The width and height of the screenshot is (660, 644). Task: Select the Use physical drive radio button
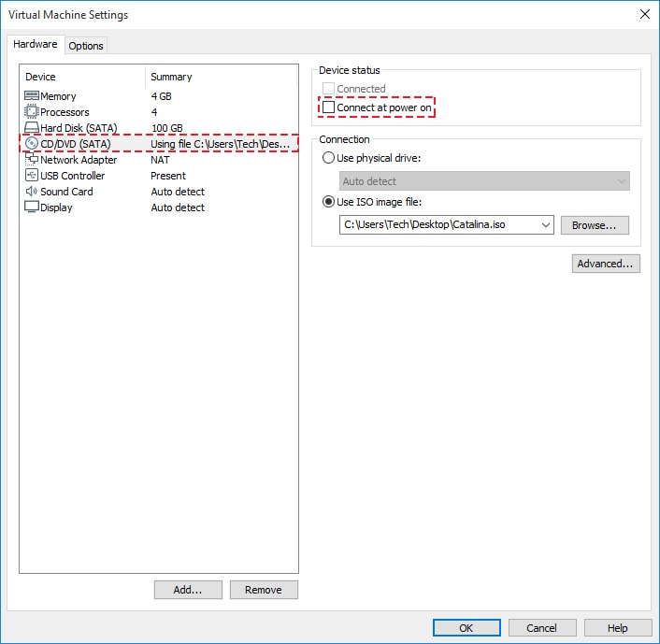(328, 158)
